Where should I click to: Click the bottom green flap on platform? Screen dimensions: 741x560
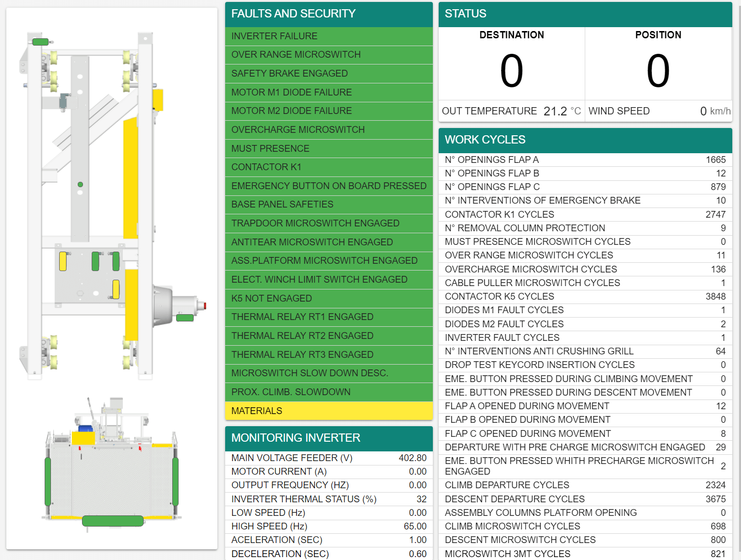point(113,521)
